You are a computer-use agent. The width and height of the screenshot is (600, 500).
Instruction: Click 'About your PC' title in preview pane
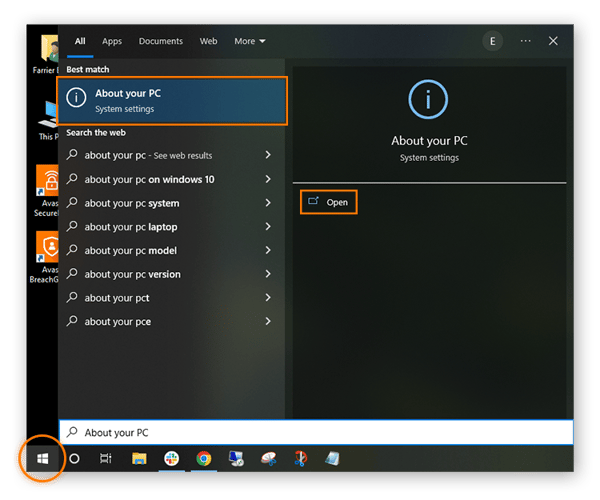[429, 141]
